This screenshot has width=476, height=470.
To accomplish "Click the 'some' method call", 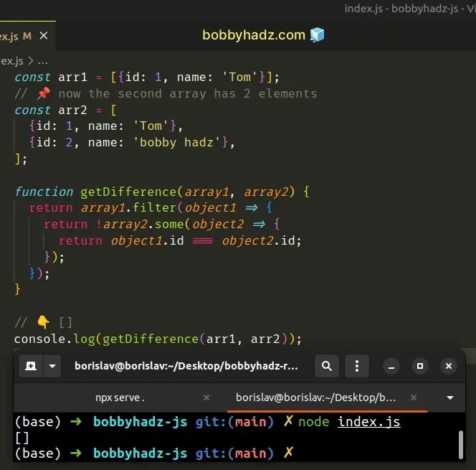I will [169, 224].
